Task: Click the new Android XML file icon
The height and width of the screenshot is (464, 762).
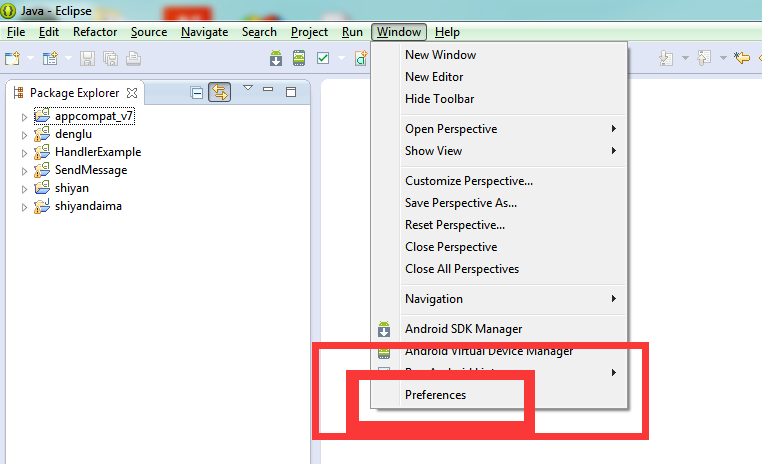Action: [x=361, y=58]
